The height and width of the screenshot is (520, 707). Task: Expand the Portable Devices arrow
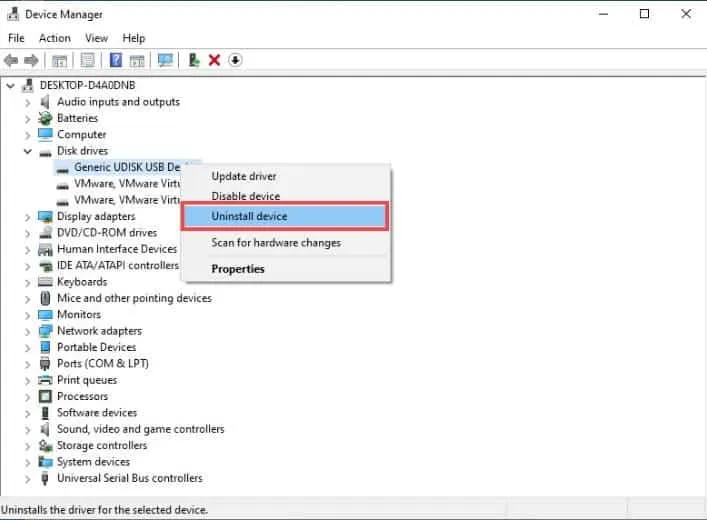click(28, 348)
